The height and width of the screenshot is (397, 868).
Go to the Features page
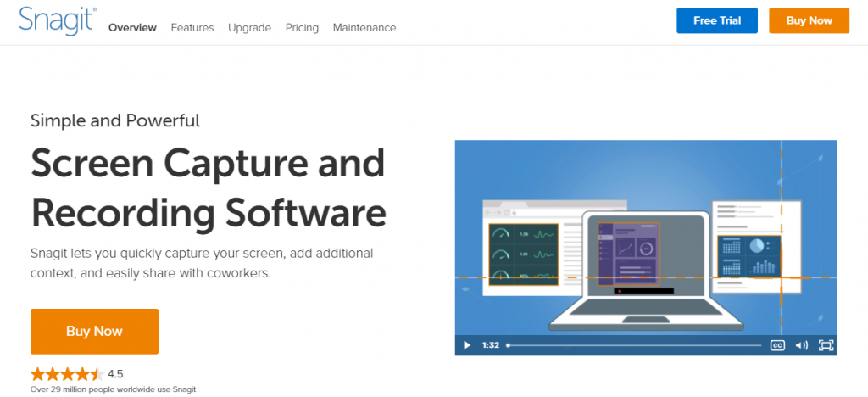click(192, 28)
